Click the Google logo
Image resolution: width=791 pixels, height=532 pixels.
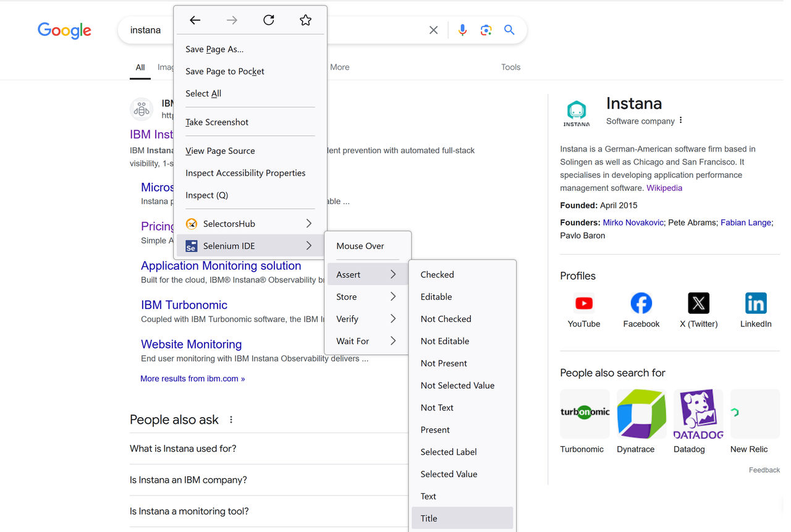(64, 30)
